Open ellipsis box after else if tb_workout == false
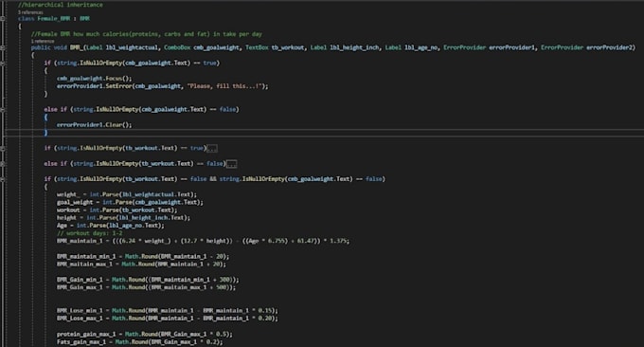The width and height of the screenshot is (644, 347). click(232, 164)
